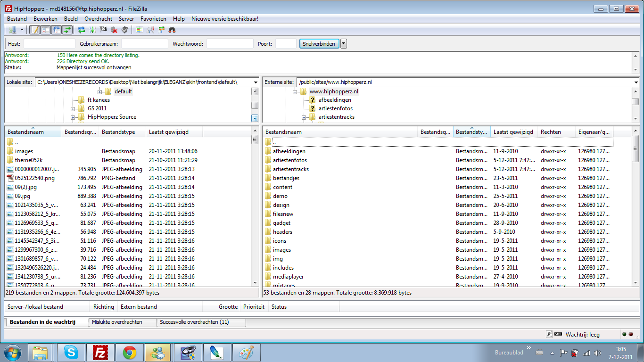Select the remote 'bestandjes' folder
644x362 pixels.
tap(286, 178)
